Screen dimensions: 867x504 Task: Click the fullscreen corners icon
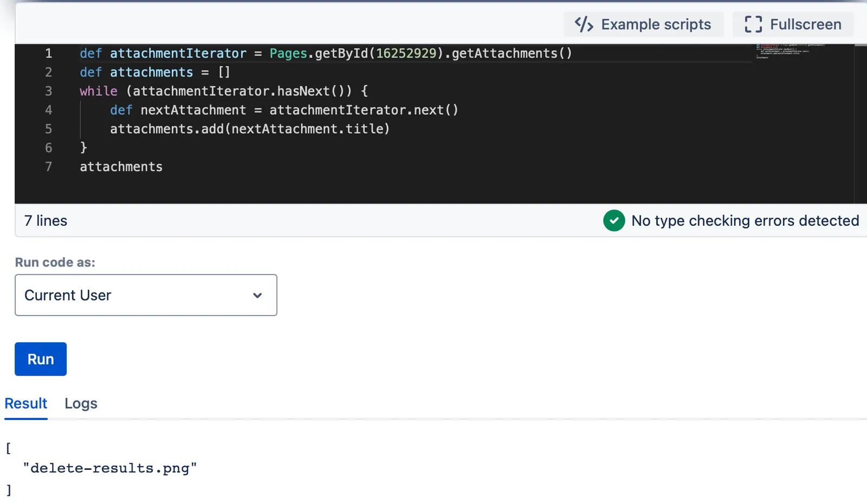point(753,24)
